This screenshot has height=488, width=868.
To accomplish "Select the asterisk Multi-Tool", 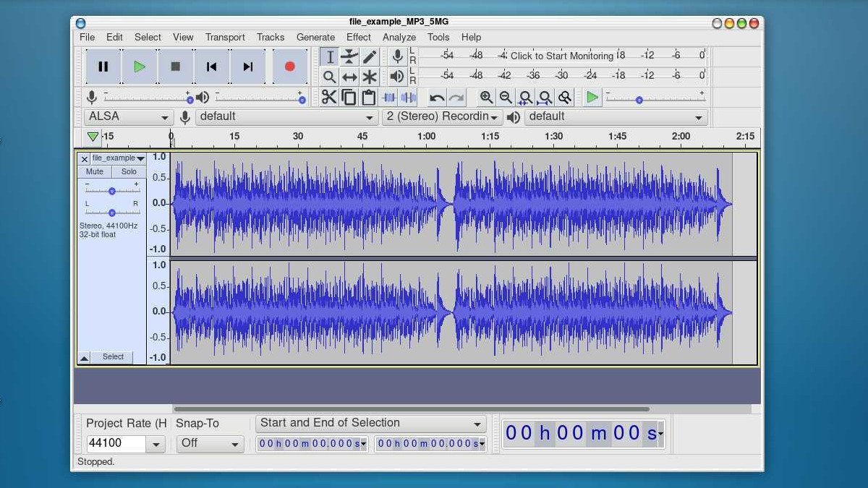I will [370, 77].
